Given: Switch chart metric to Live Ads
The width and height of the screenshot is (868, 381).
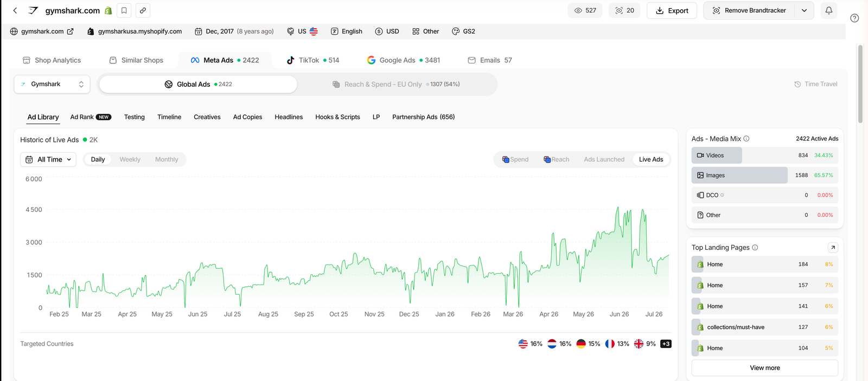Looking at the screenshot, I should click(x=651, y=159).
